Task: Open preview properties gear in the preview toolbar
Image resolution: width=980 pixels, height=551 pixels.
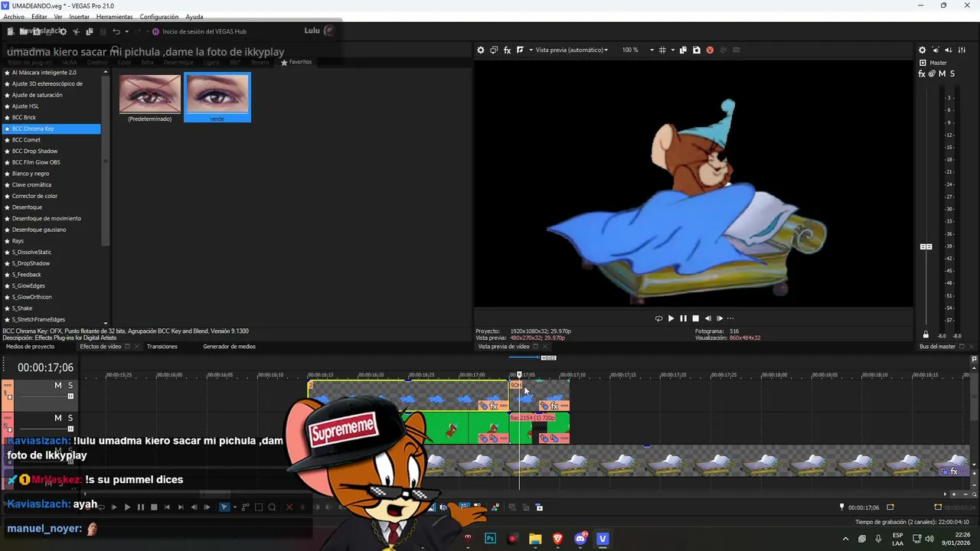Action: (481, 50)
